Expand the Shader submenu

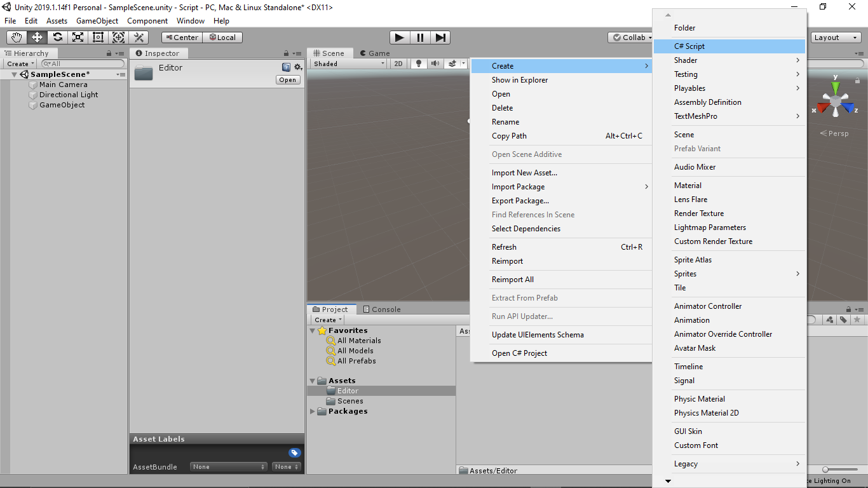coord(729,60)
